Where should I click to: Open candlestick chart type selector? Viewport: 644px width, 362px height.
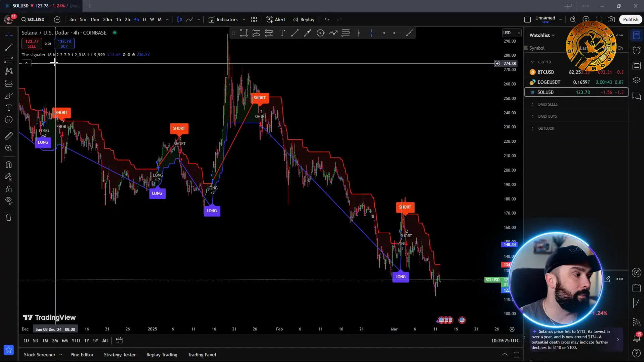click(179, 19)
